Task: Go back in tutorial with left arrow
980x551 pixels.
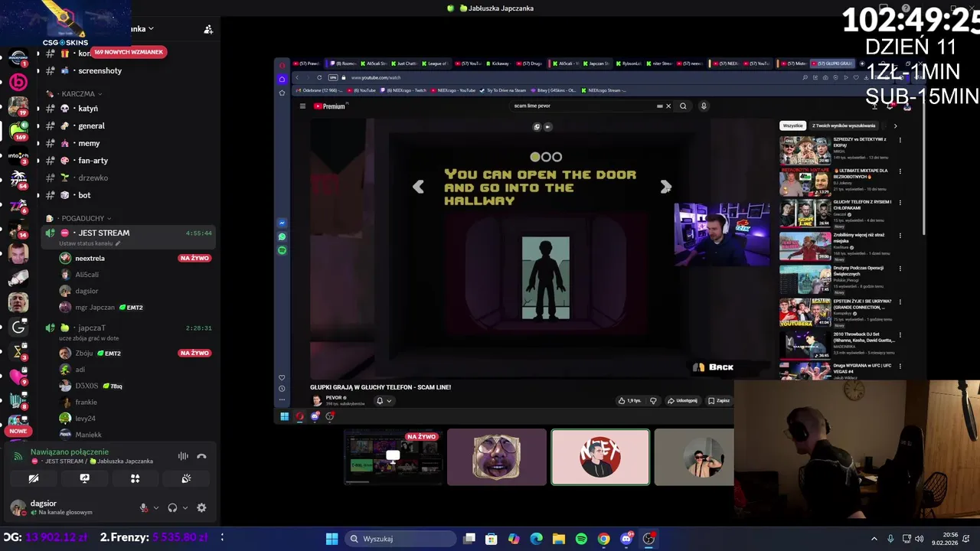Action: 418,187
